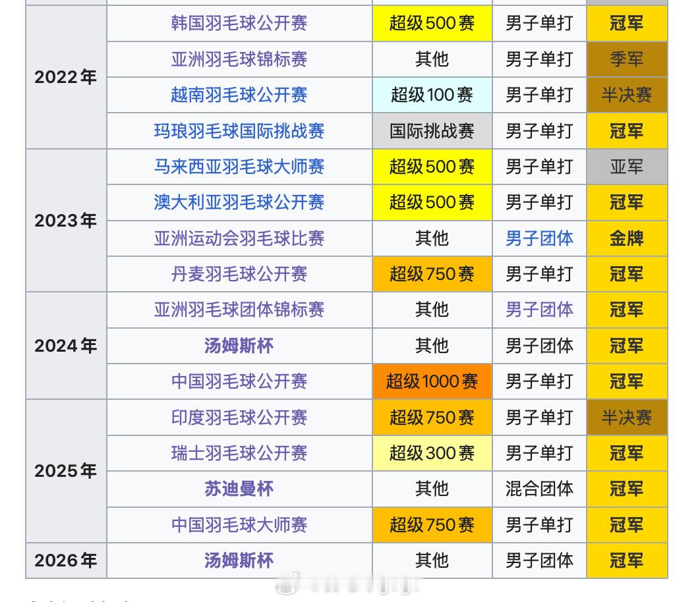Click the grey 国际挑战赛 level cell
This screenshot has height=602, width=700.
click(x=432, y=131)
